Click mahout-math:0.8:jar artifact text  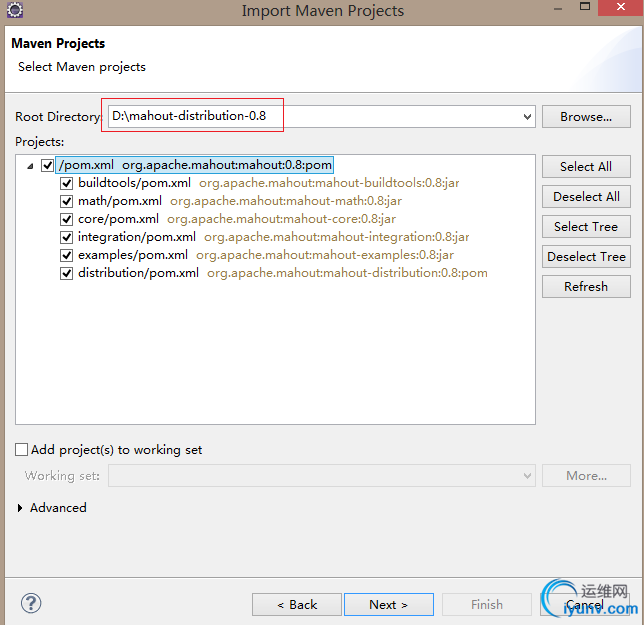click(x=286, y=201)
